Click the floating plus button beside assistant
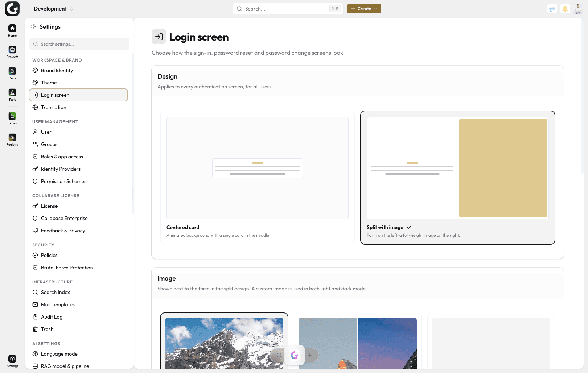This screenshot has width=588, height=373. click(x=310, y=355)
